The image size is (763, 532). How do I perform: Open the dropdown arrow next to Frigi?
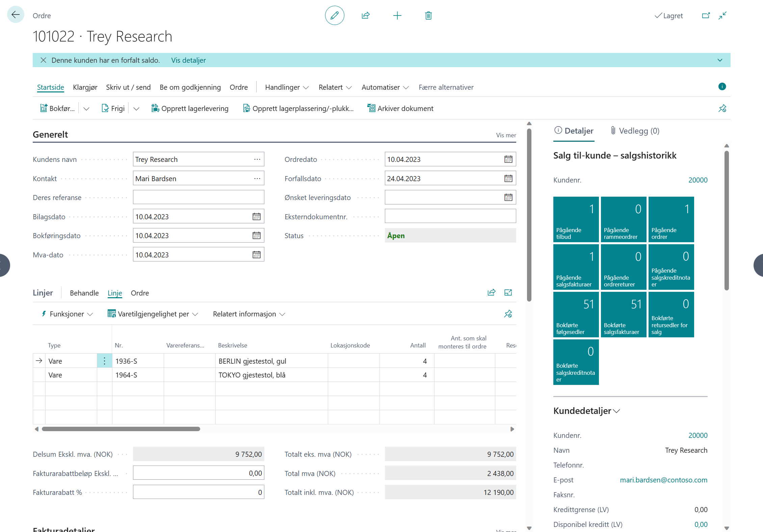[x=136, y=108]
